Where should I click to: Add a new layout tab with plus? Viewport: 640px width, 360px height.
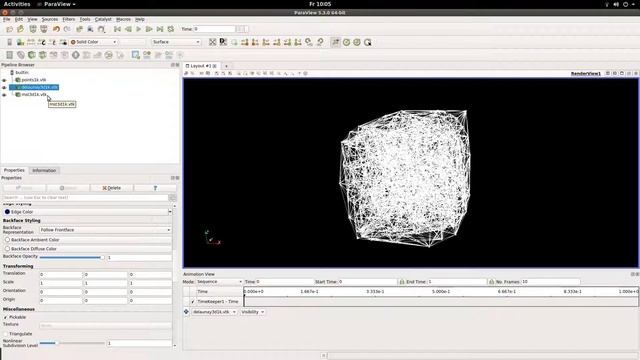pos(226,66)
